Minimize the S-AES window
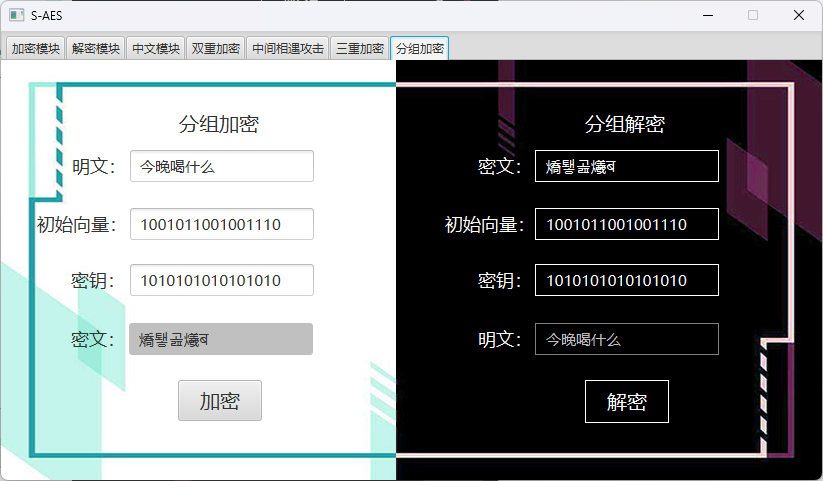This screenshot has width=823, height=481. (708, 16)
